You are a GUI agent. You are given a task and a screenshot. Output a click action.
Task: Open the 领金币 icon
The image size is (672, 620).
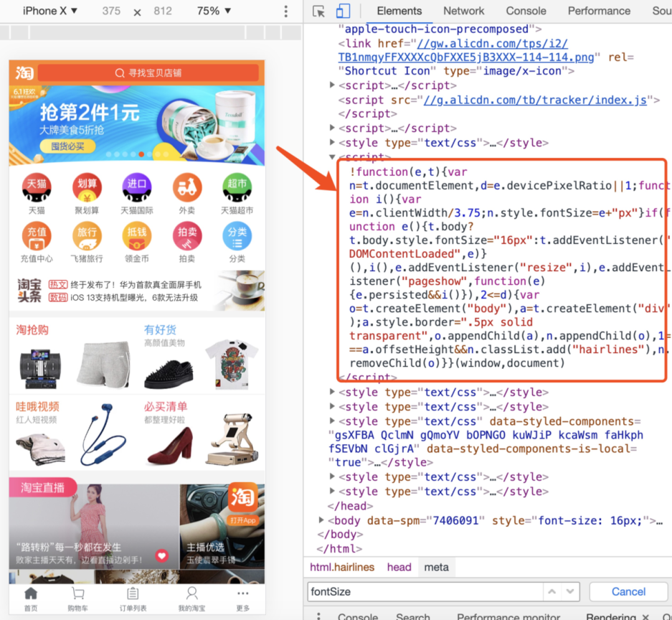coord(137,236)
